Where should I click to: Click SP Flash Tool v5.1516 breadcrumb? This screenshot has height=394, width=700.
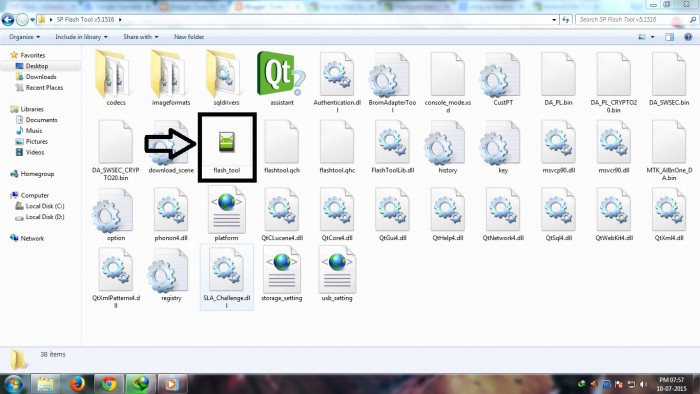click(x=85, y=20)
